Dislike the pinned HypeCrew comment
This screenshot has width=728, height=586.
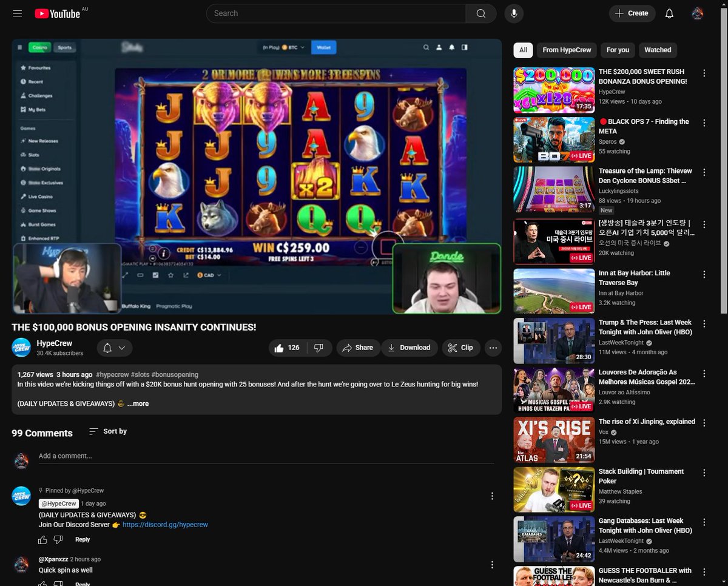point(58,539)
